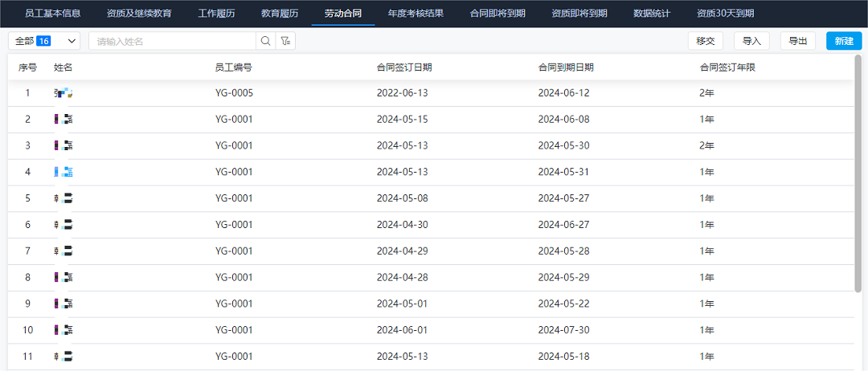Click expiry date 2024-05-28

point(564,251)
